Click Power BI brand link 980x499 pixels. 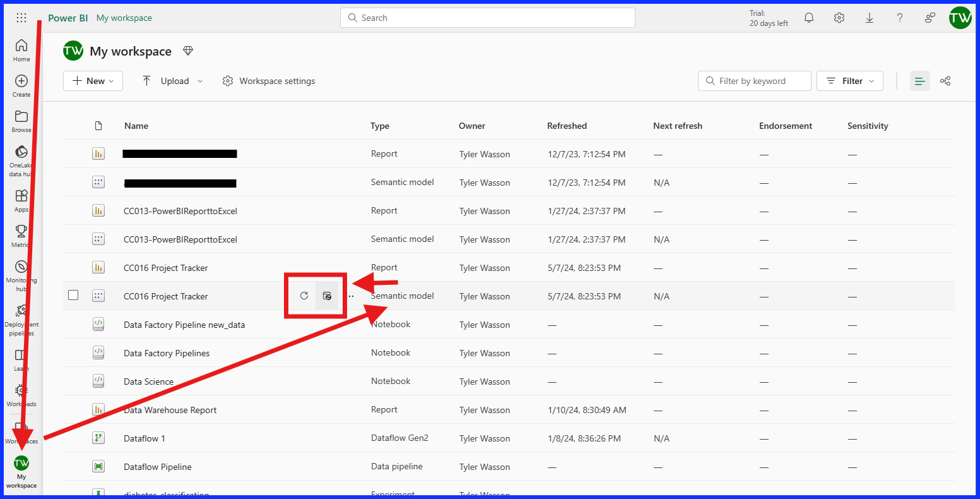[x=68, y=18]
